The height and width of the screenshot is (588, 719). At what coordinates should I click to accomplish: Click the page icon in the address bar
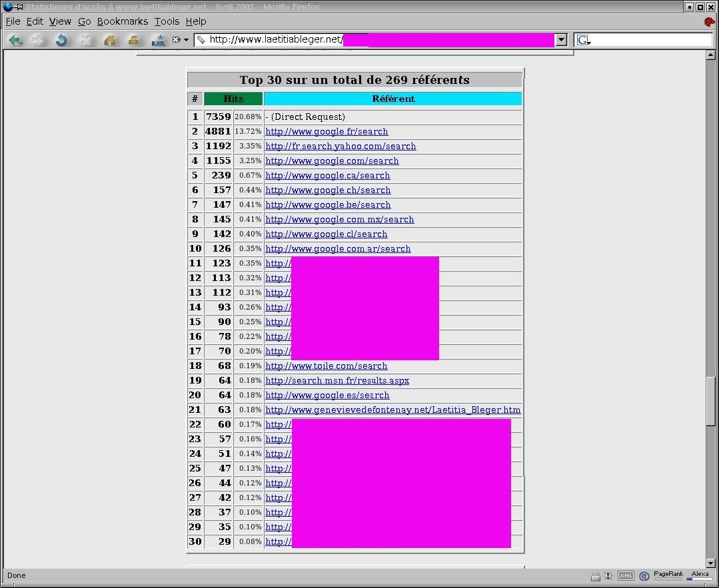pos(201,40)
